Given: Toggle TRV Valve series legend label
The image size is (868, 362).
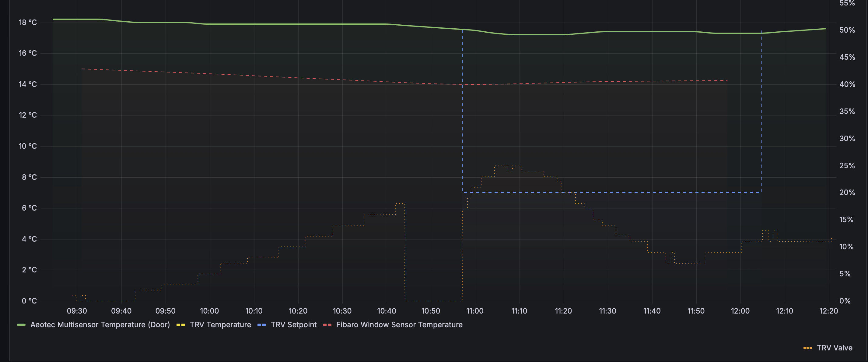Looking at the screenshot, I should [x=834, y=348].
